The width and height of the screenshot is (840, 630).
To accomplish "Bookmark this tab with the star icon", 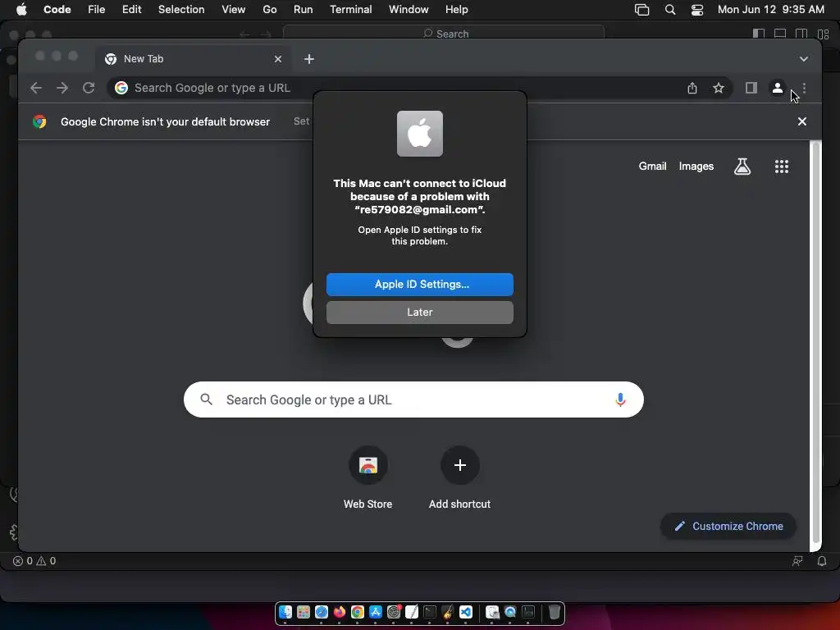I will [719, 88].
